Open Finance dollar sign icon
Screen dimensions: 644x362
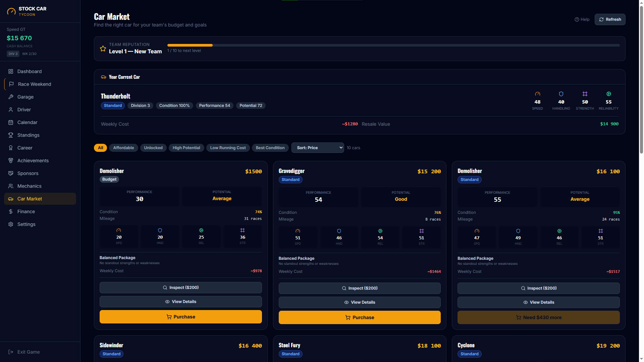(11, 212)
